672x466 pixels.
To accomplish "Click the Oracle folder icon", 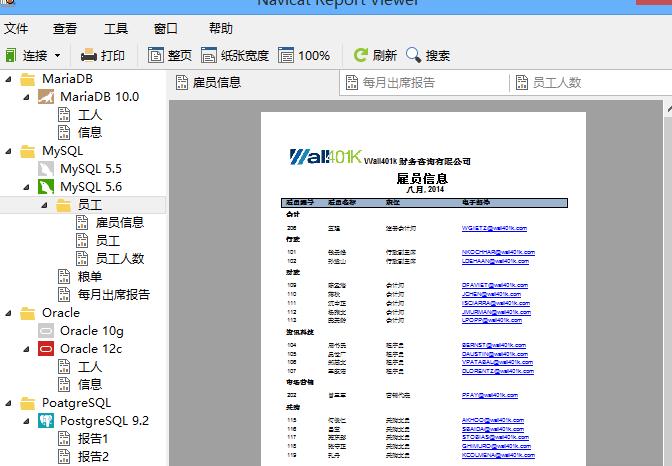I will (27, 313).
